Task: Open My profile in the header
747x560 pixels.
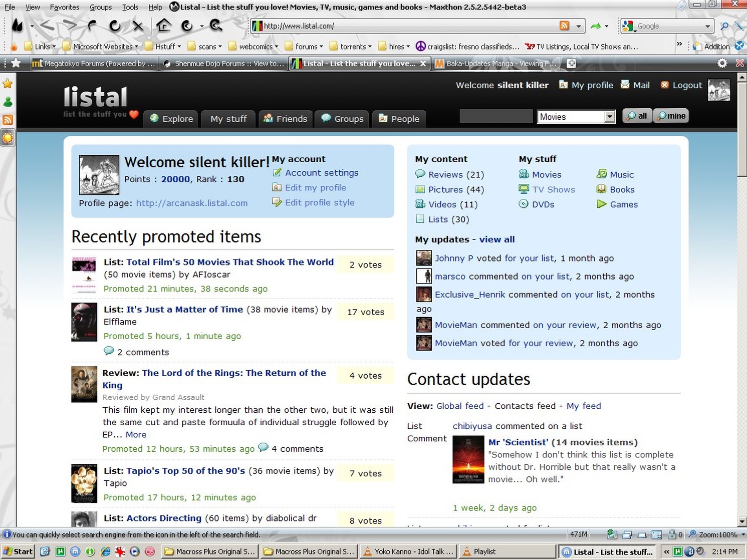Action: [586, 85]
